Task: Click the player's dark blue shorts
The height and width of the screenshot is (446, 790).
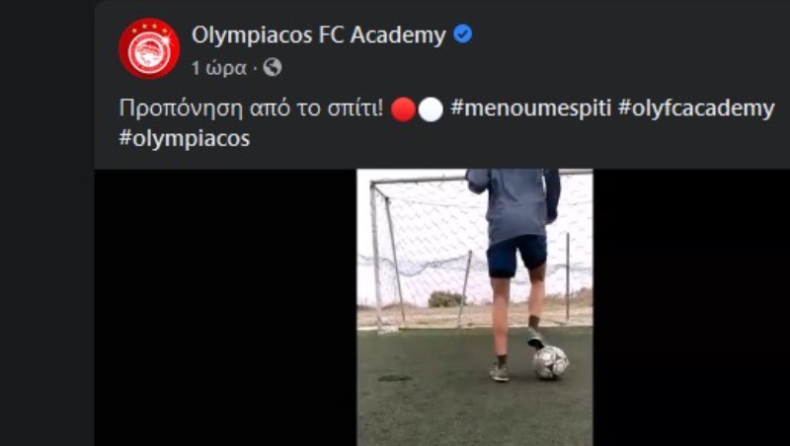Action: [x=517, y=256]
